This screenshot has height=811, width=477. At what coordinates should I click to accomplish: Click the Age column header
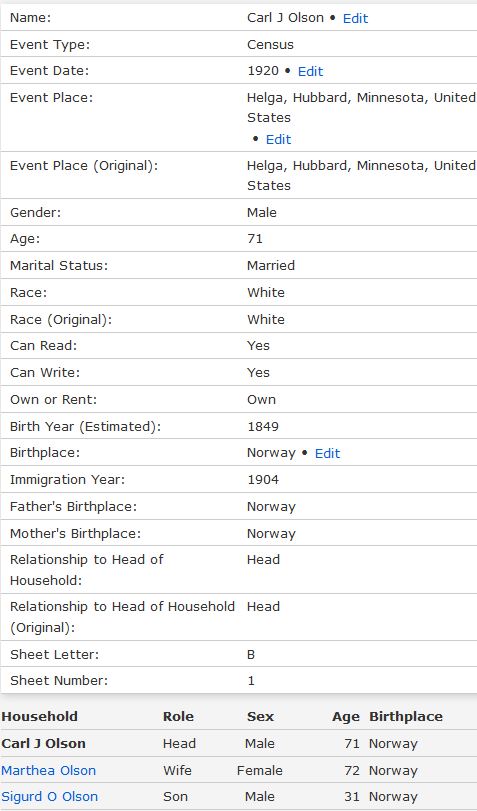(x=346, y=716)
